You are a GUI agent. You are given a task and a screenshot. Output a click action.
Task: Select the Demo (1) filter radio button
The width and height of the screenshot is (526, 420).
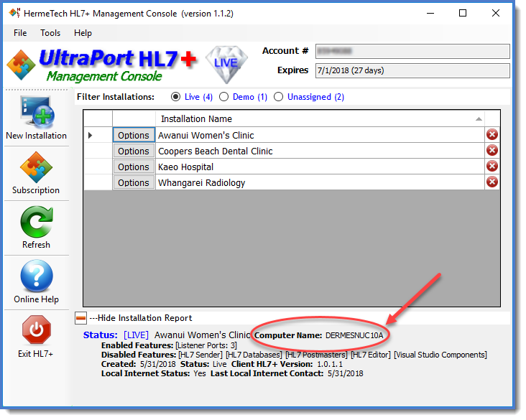click(x=223, y=97)
